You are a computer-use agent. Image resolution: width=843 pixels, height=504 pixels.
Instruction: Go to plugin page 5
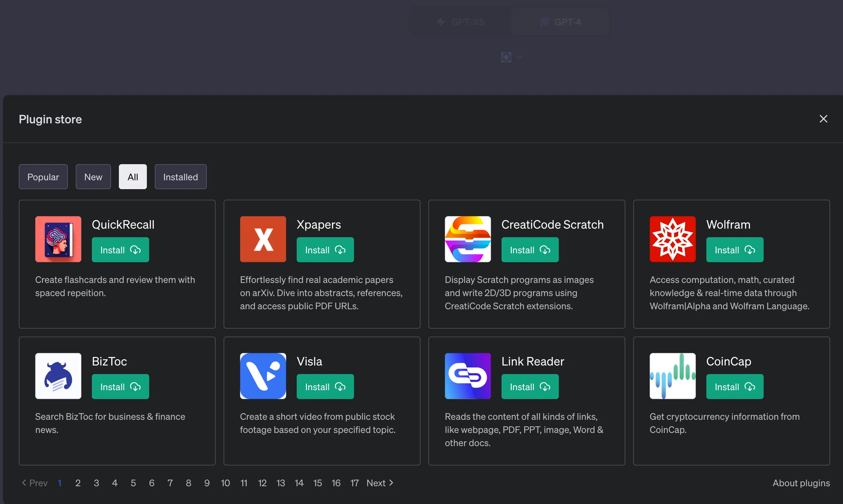133,483
